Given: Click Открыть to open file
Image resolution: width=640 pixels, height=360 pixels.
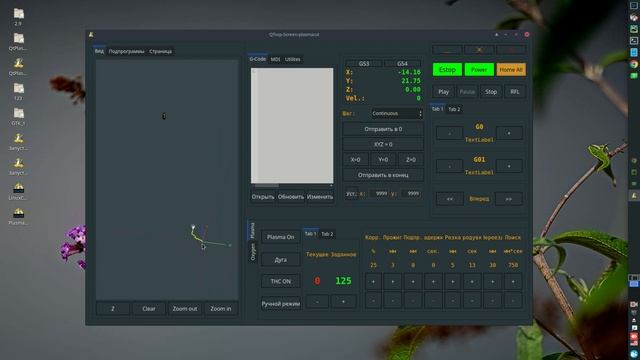Looking at the screenshot, I should pyautogui.click(x=263, y=197).
